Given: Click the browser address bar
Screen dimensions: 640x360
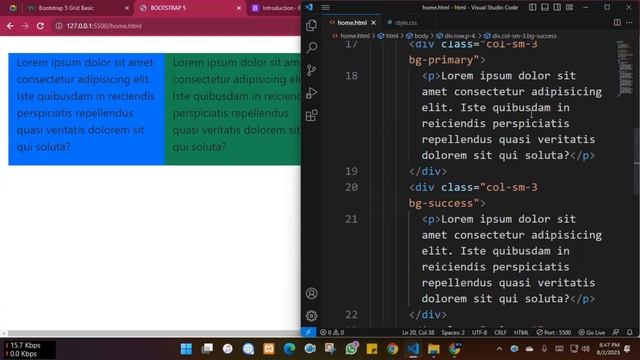Looking at the screenshot, I should click(176, 26).
